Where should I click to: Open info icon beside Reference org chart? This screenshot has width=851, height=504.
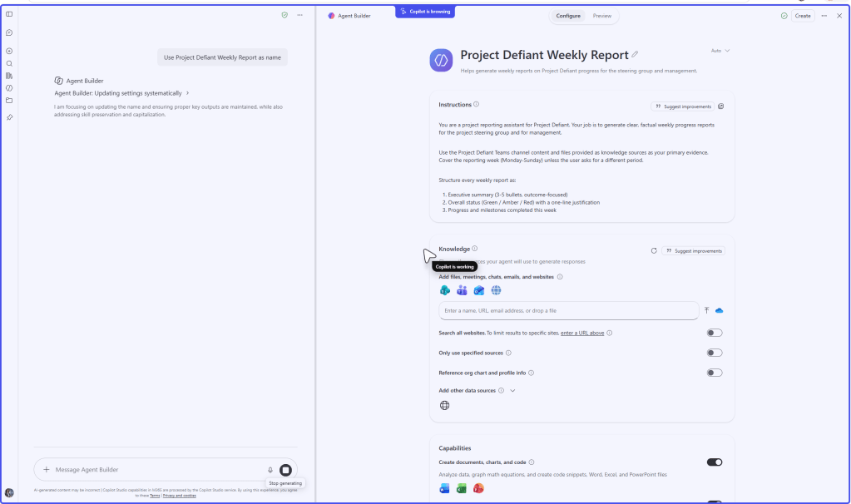tap(532, 373)
